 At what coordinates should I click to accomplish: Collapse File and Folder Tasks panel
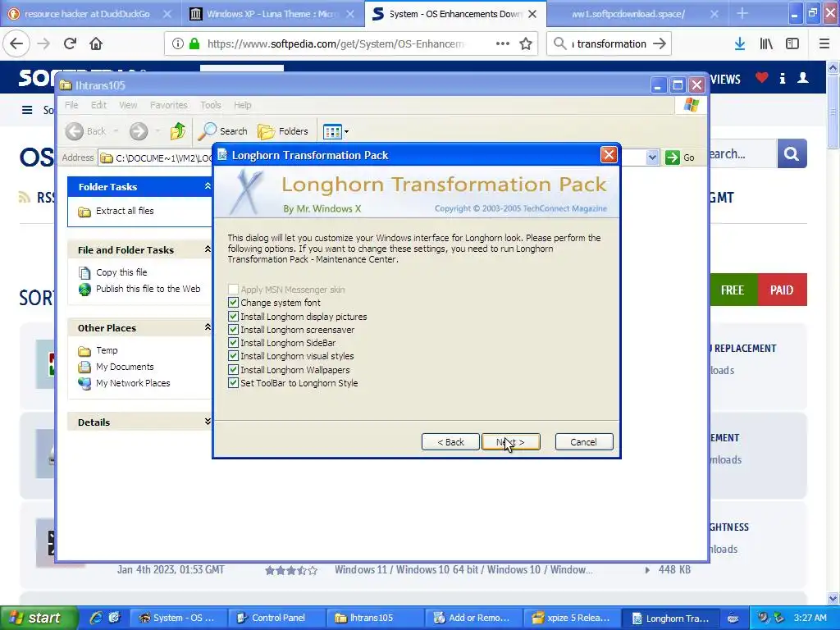pos(208,249)
